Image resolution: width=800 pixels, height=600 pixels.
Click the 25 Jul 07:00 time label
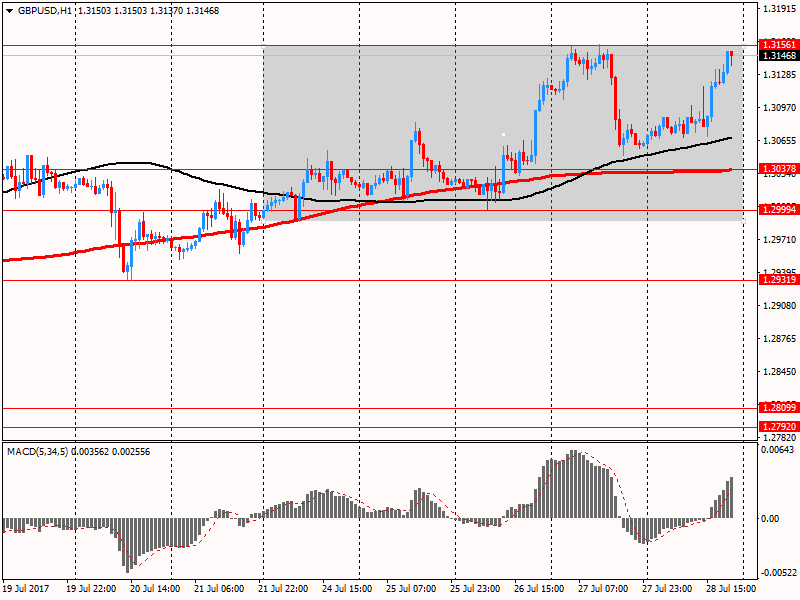[411, 589]
